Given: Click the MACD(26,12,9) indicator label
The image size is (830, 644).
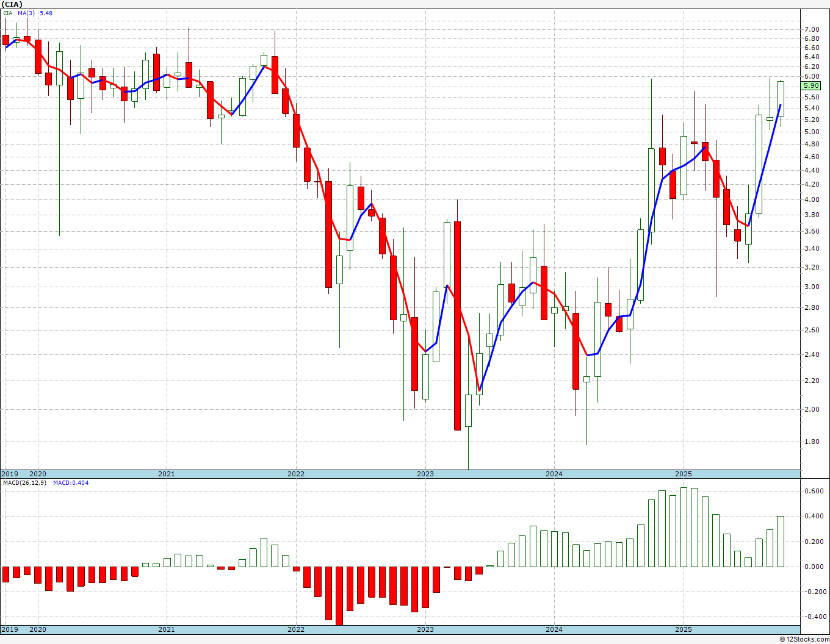Looking at the screenshot, I should point(23,482).
